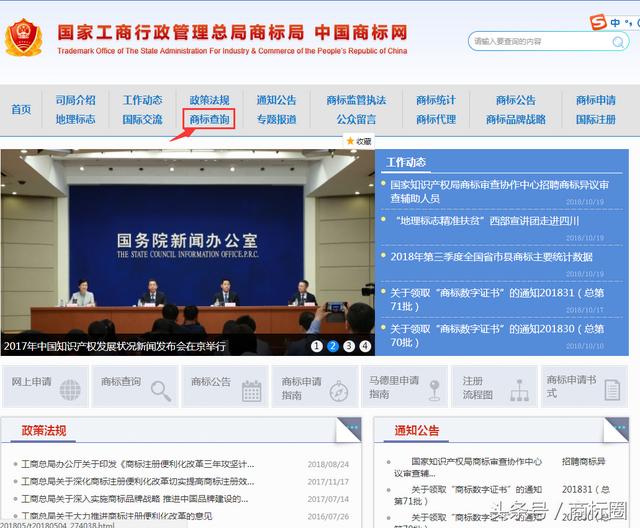Viewport: 640px width, 528px height.
Task: Open 通知公告 item about 国家知识产权局商标审查协作中心
Action: pyautogui.click(x=500, y=467)
